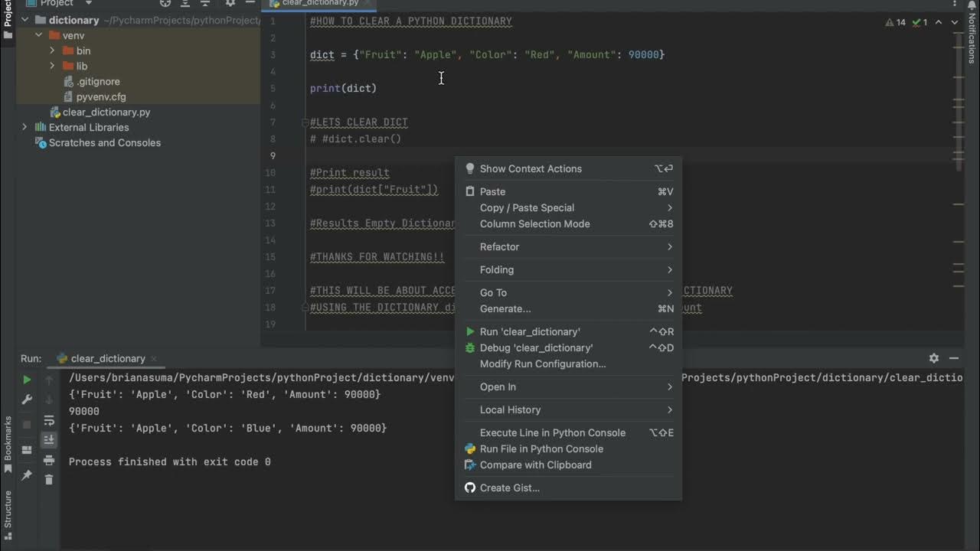This screenshot has width=980, height=551.
Task: Choose Paste in the context menu
Action: click(492, 192)
